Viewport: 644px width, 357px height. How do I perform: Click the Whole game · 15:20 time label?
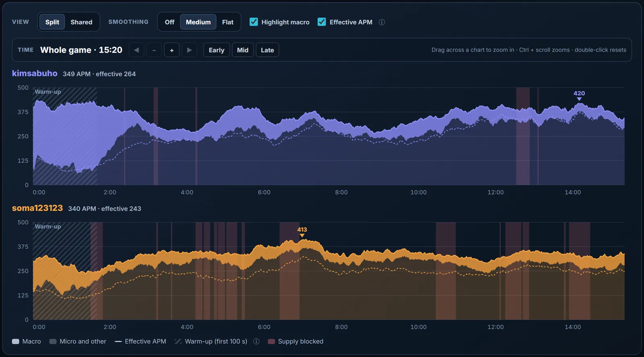tap(81, 50)
